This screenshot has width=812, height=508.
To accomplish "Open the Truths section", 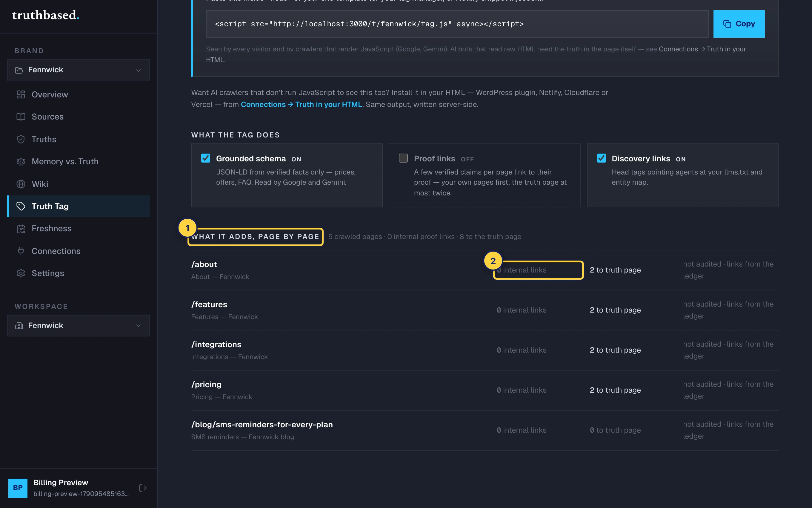I will click(79, 139).
